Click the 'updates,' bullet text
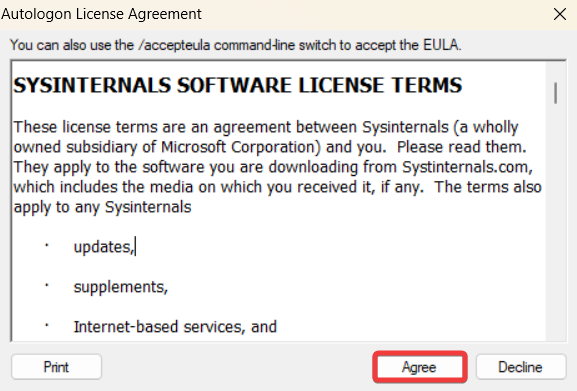The image size is (577, 391). (x=104, y=247)
